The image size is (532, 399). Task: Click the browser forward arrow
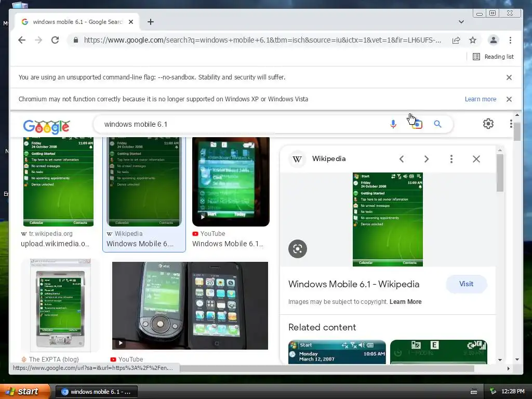[38, 40]
